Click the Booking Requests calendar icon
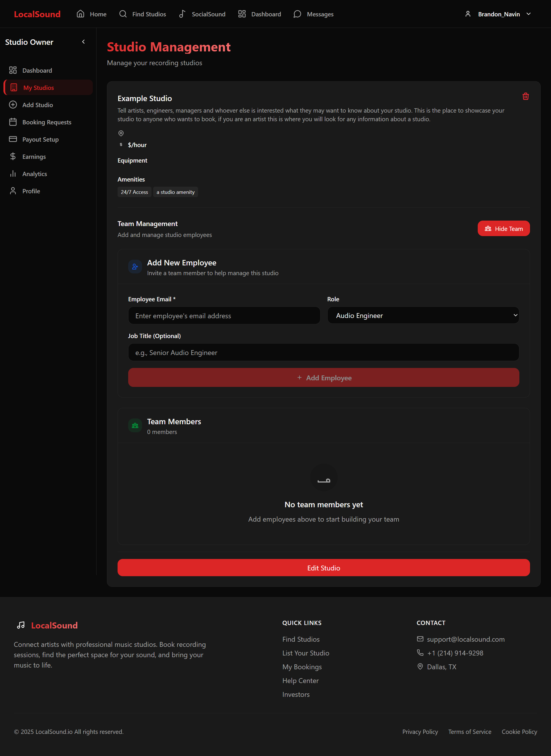 click(13, 122)
